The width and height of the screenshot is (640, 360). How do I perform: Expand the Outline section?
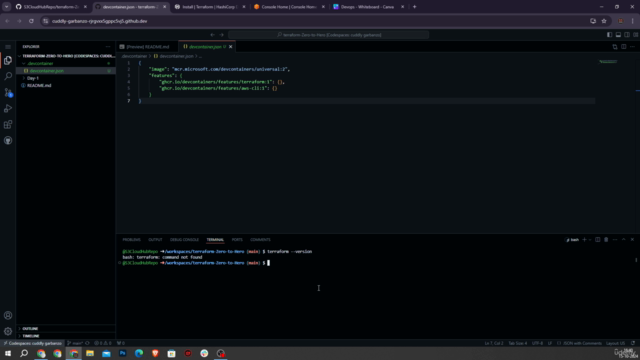65,329
